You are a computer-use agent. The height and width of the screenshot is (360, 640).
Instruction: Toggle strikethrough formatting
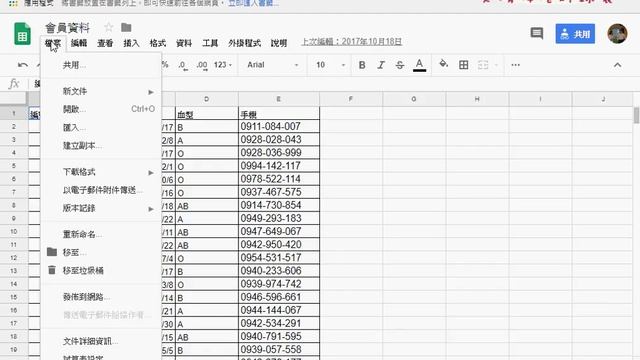coord(400,65)
